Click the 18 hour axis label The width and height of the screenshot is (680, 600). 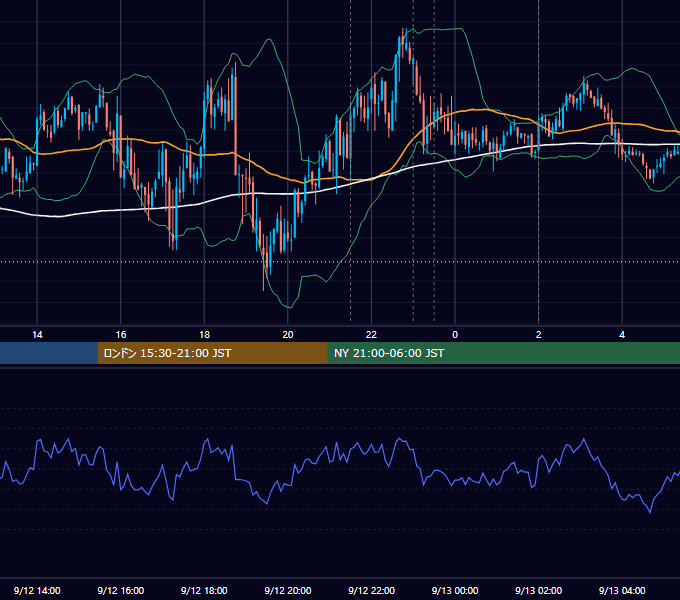point(204,335)
